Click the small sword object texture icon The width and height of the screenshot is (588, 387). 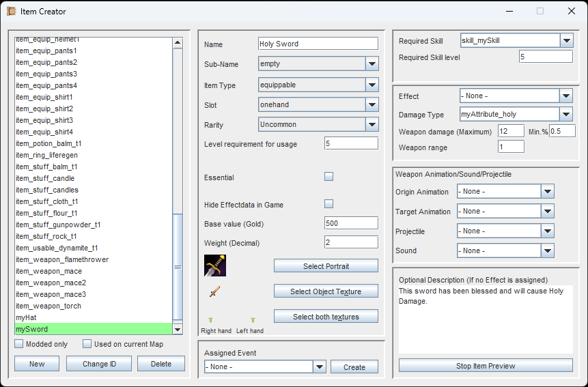click(215, 292)
